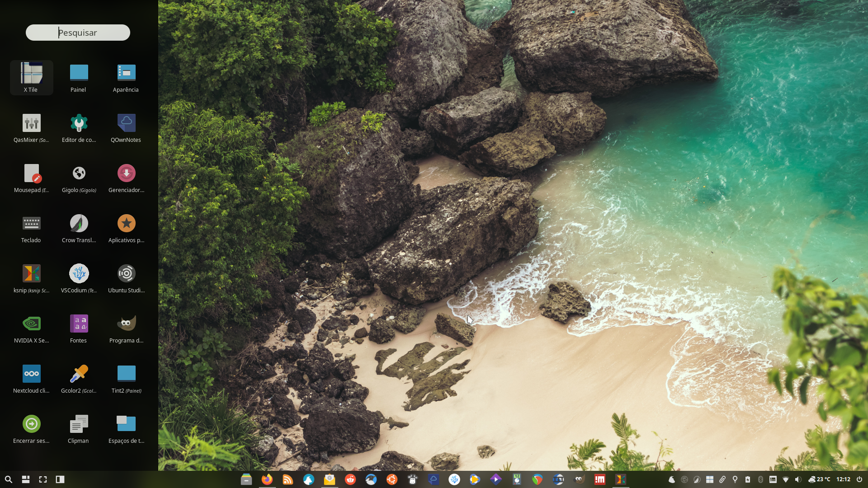Click the sidebar split panel icon
This screenshot has width=868, height=488.
60,479
